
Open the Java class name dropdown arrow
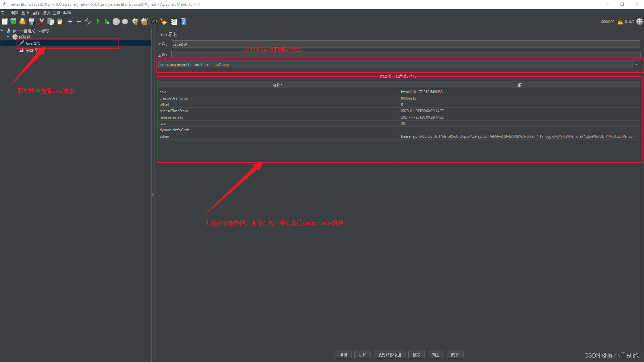pyautogui.click(x=636, y=65)
